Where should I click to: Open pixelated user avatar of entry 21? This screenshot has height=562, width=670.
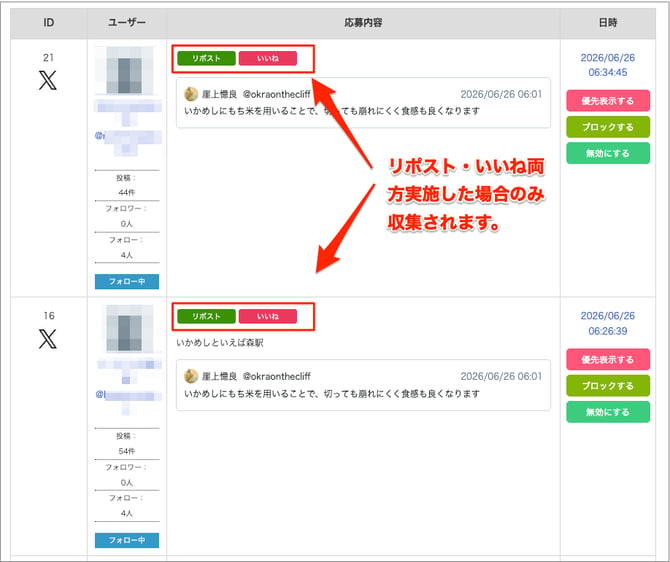pos(124,70)
